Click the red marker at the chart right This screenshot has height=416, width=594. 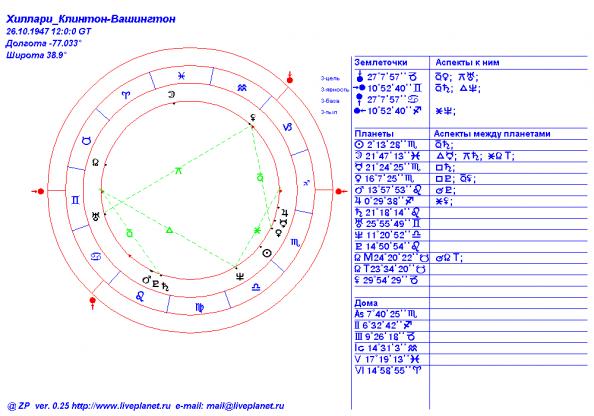coord(341,191)
